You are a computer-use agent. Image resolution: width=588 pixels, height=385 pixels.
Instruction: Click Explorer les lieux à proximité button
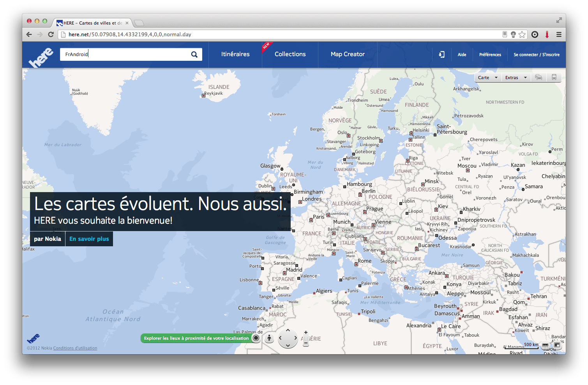click(x=196, y=338)
